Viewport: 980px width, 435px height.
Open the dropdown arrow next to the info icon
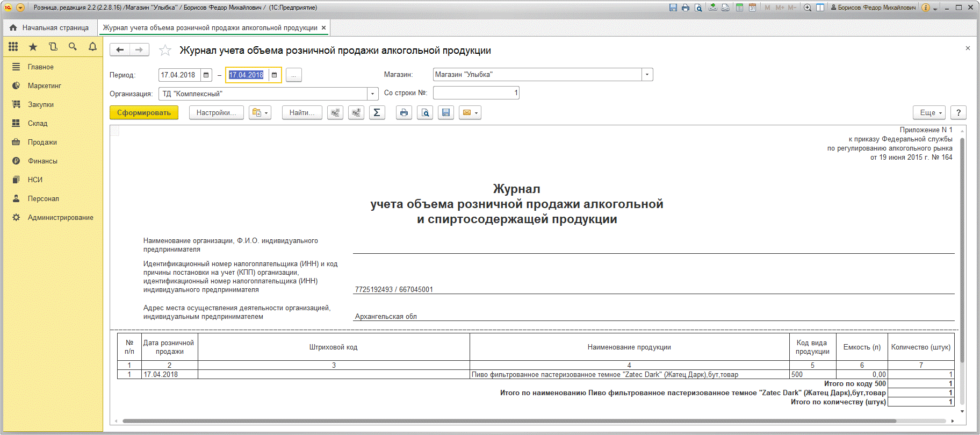(x=935, y=8)
